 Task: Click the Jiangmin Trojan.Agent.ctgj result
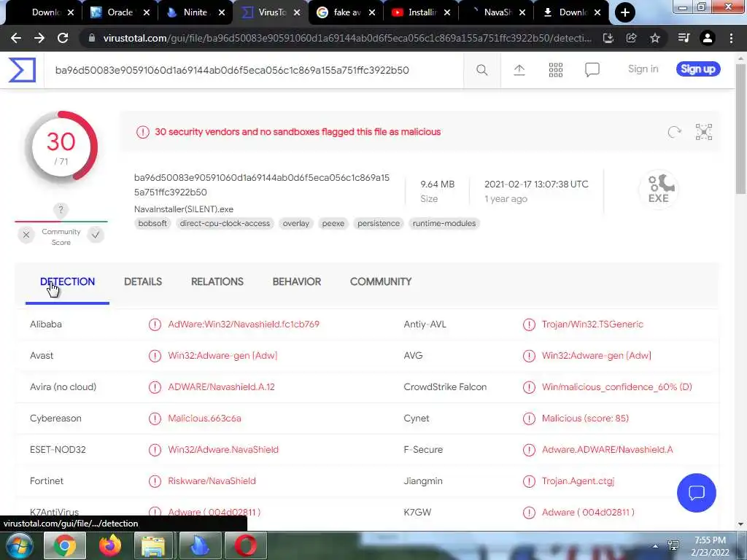(578, 481)
